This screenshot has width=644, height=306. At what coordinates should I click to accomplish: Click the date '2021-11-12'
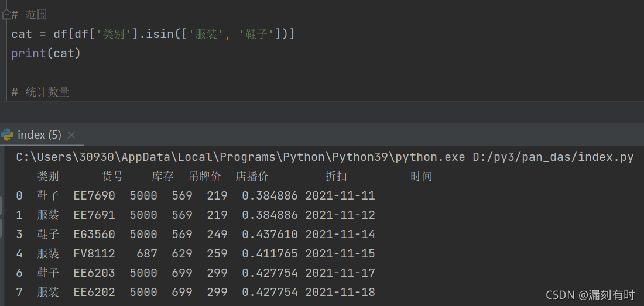(340, 215)
